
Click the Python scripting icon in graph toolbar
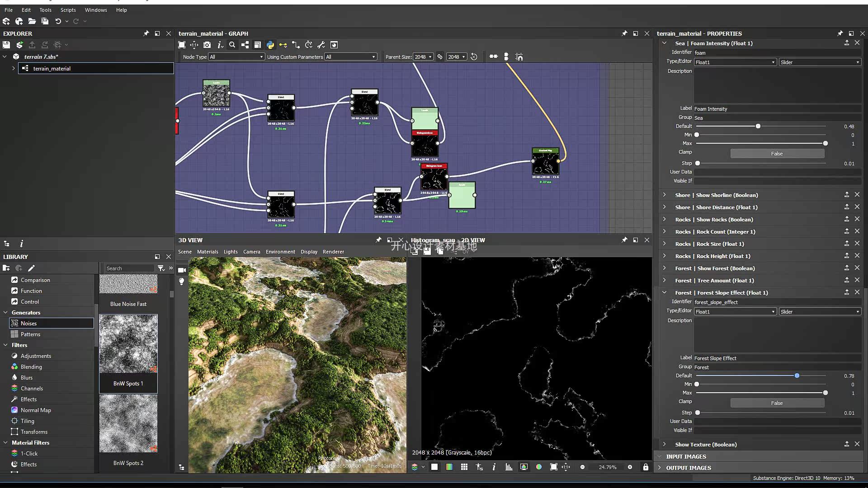tap(270, 45)
